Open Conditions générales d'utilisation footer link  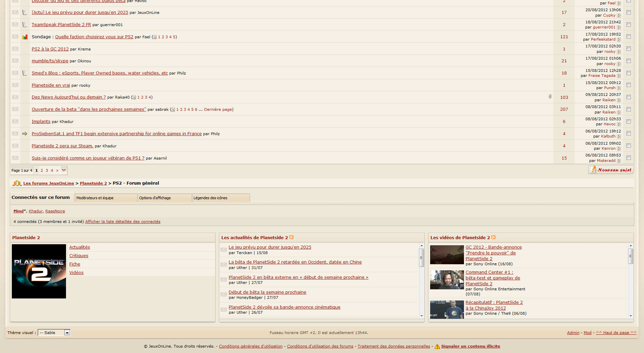251,346
